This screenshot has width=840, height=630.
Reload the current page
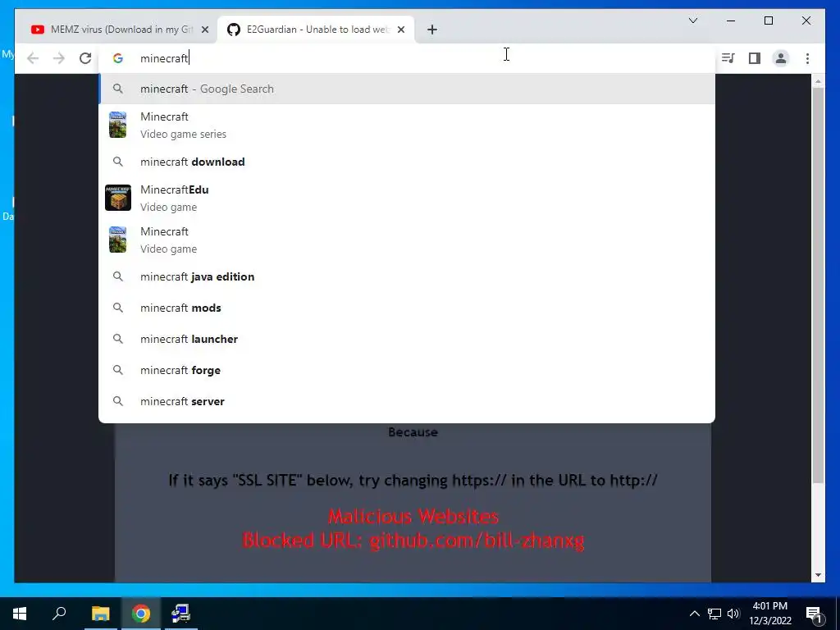[x=85, y=58]
